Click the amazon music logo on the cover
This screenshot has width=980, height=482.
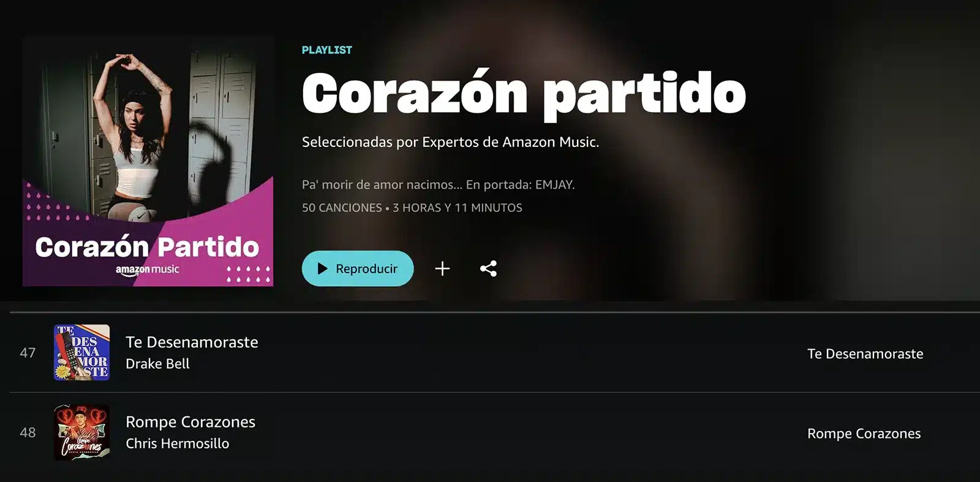click(x=148, y=270)
